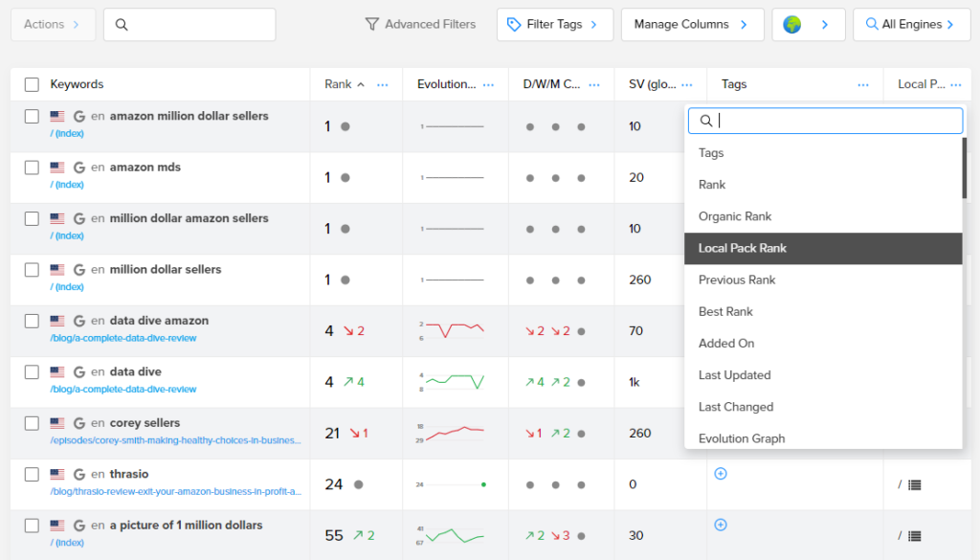Select Best Rank in the list
980x560 pixels.
click(x=823, y=312)
